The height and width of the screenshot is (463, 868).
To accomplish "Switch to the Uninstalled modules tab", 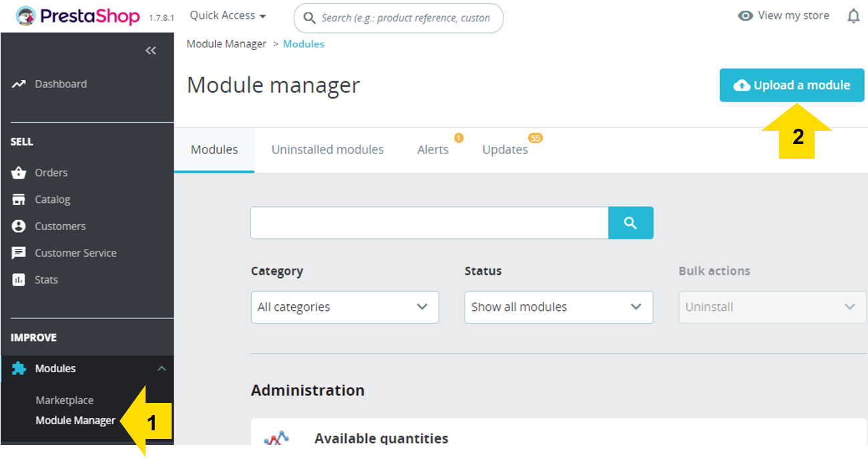I will [327, 149].
